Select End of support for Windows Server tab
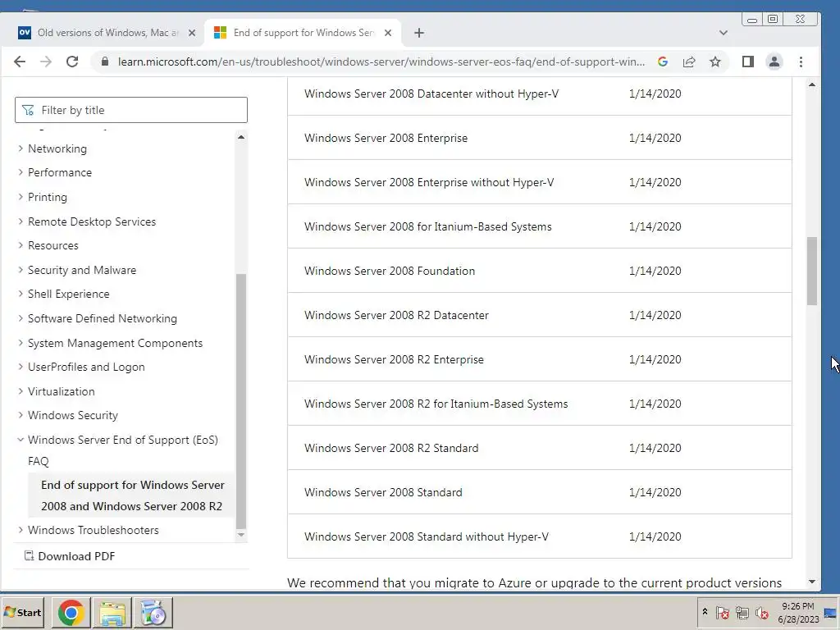The height and width of the screenshot is (630, 840). (304, 33)
